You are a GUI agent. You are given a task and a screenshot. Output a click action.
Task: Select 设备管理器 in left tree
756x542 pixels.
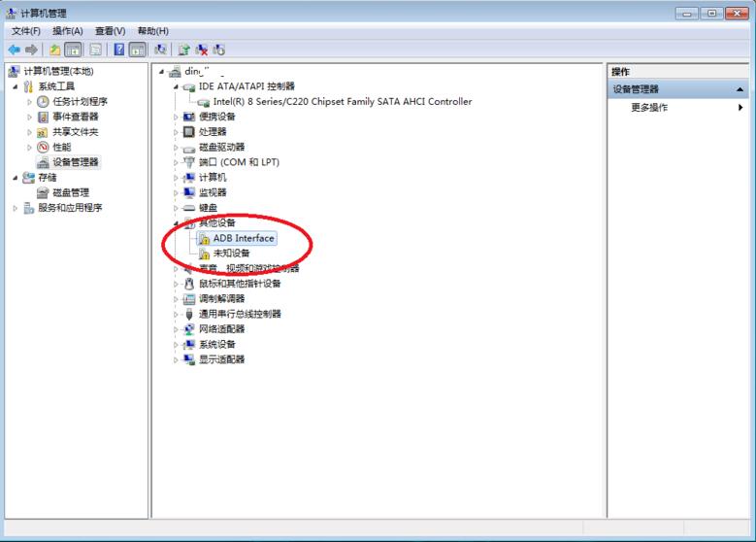pos(76,162)
